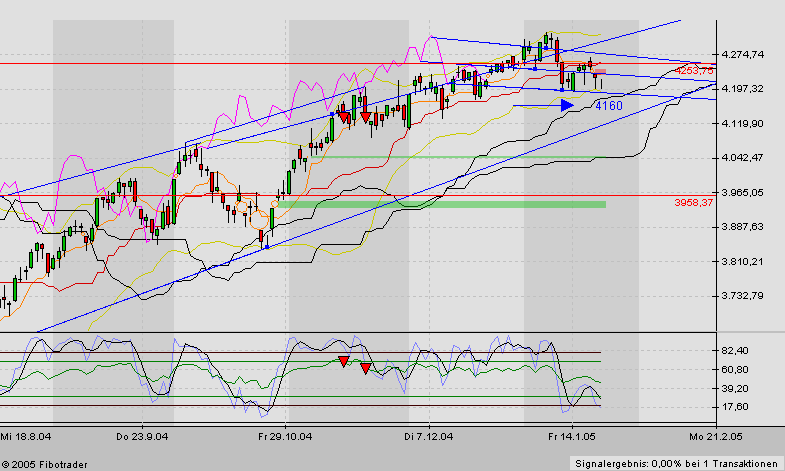Click price axis value 3.887,63
785x471 pixels.
pyautogui.click(x=742, y=227)
